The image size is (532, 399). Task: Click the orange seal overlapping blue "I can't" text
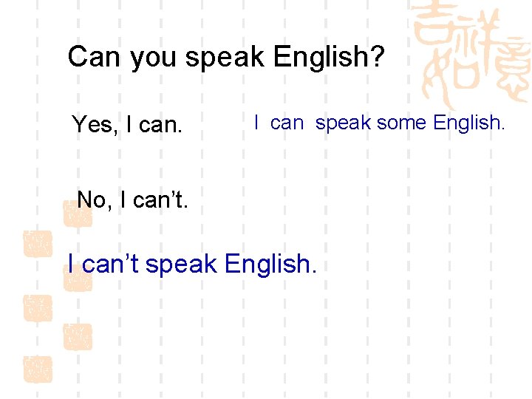tap(78, 279)
